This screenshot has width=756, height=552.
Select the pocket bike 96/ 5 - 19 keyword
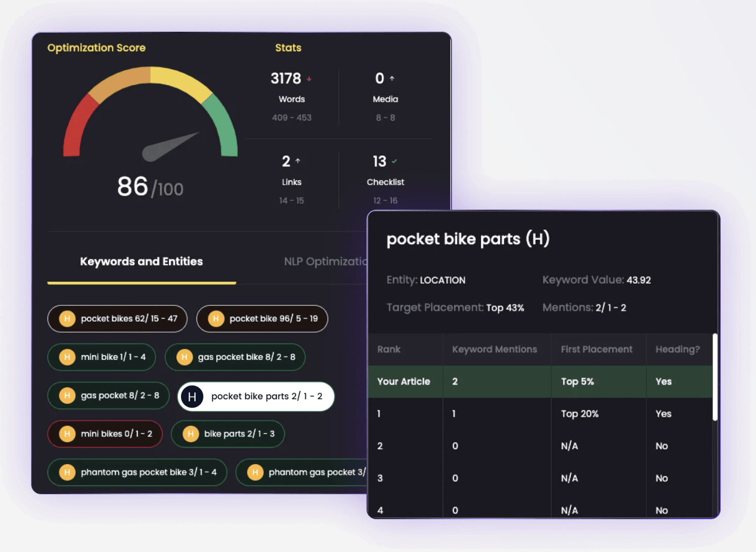[262, 318]
